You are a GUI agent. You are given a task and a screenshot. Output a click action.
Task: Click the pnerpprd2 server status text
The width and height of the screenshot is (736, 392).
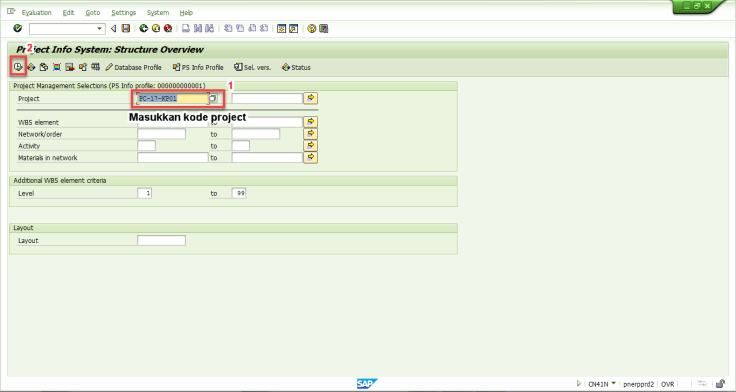pyautogui.click(x=638, y=384)
